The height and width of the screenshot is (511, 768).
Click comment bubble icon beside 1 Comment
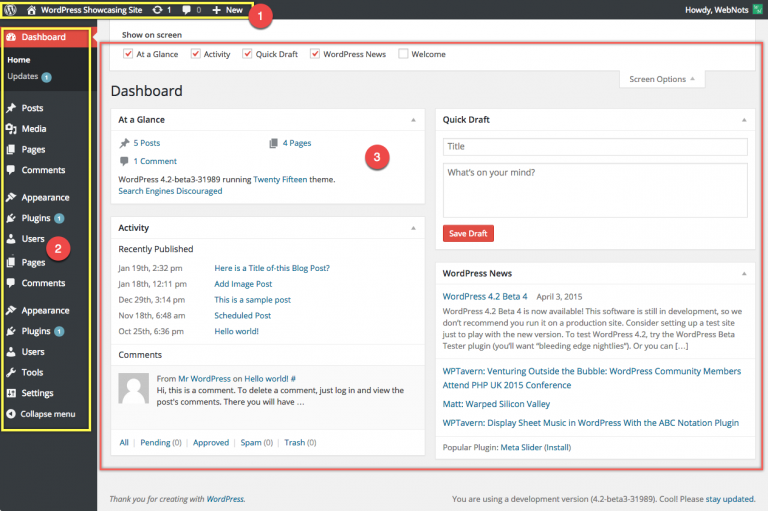tap(124, 161)
